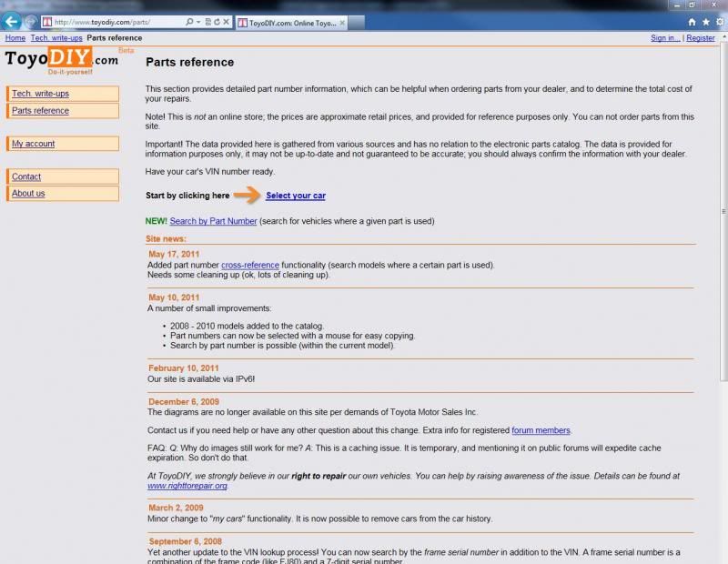Click the bold Parts reference breadcrumb text

tap(115, 38)
